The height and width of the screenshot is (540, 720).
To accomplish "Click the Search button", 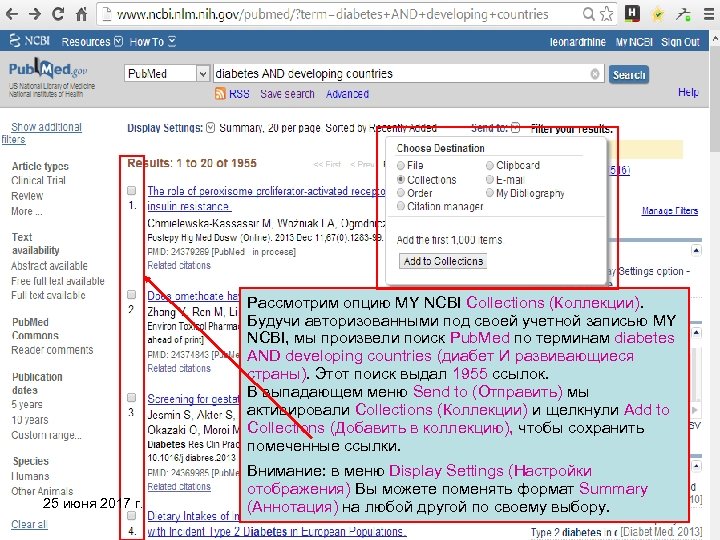I will 629,74.
